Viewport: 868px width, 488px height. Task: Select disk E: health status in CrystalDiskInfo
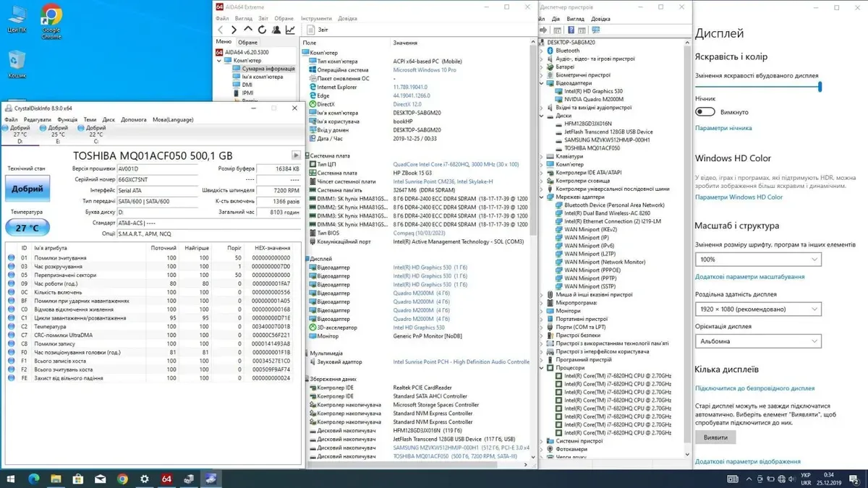[58, 131]
